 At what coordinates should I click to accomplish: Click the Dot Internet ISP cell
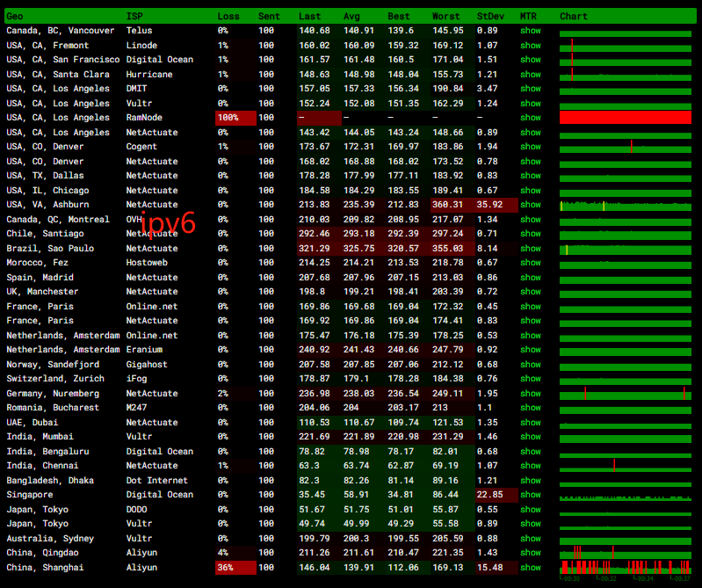pos(157,481)
